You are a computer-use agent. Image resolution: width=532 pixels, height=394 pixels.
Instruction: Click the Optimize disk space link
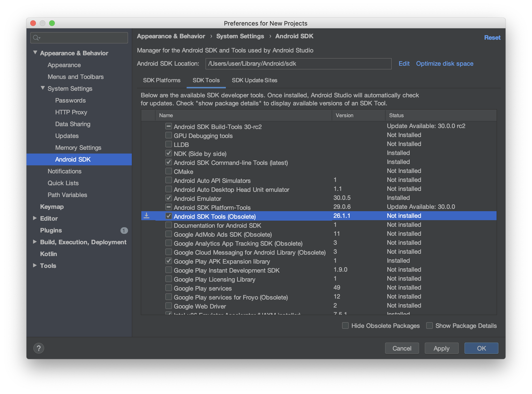point(445,64)
